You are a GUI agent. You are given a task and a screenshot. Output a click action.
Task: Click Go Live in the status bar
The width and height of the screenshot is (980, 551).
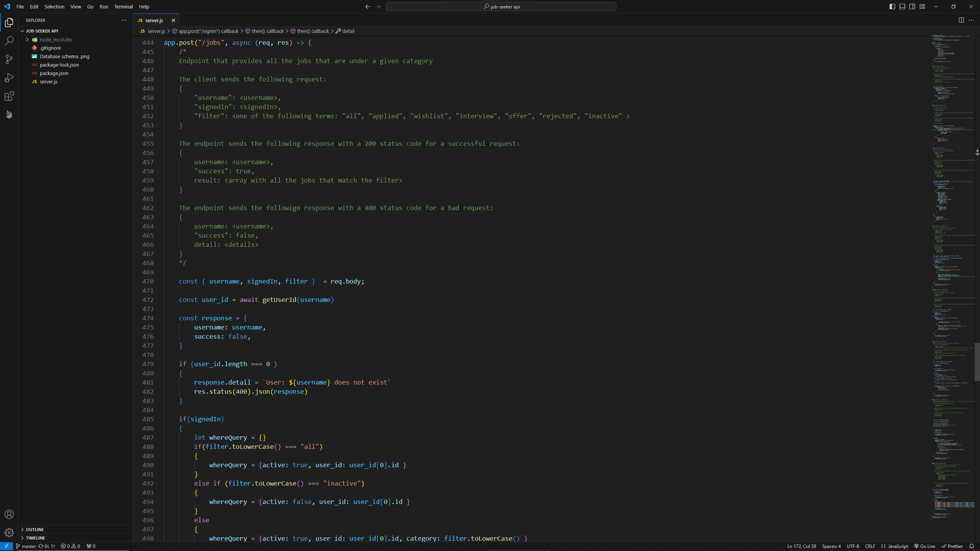(x=924, y=546)
